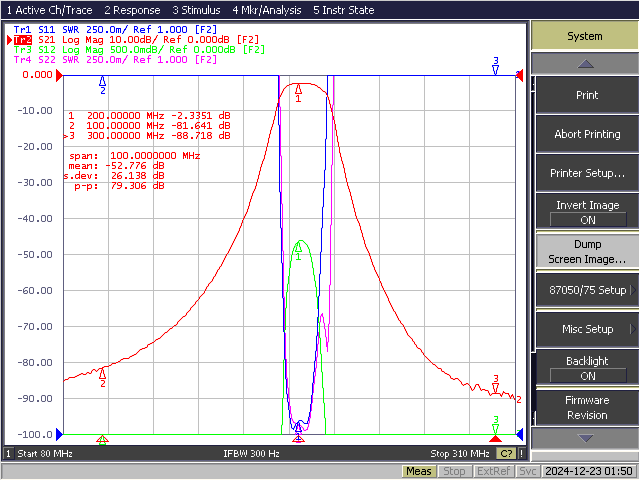This screenshot has height=480, width=639.
Task: Select red marker 2 on S21 trace
Action: pyautogui.click(x=103, y=377)
